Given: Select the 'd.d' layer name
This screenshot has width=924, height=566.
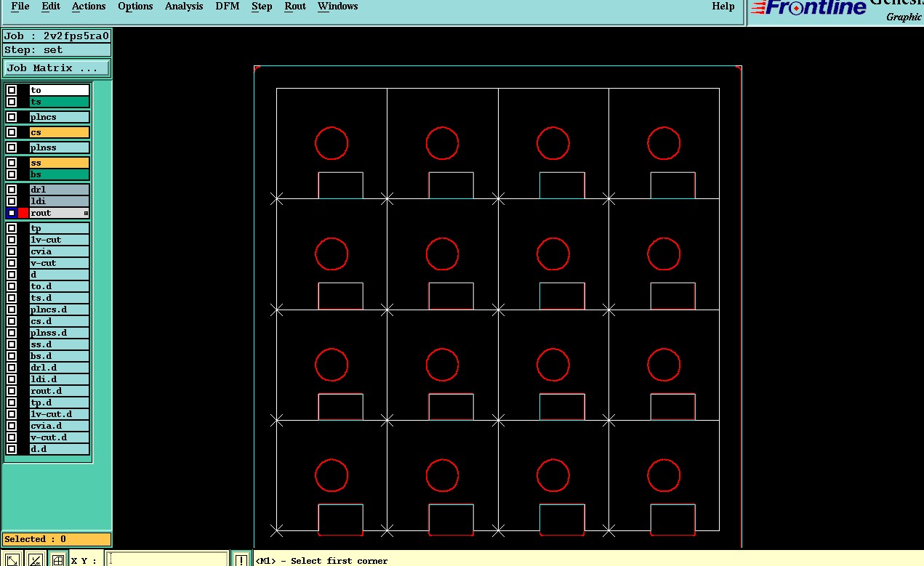Looking at the screenshot, I should pos(60,450).
